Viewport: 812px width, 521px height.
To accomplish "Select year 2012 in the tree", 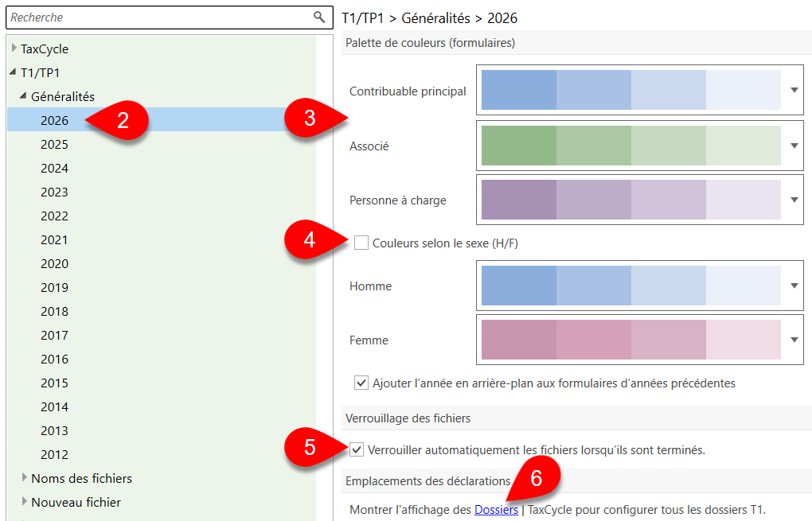I will 54,453.
